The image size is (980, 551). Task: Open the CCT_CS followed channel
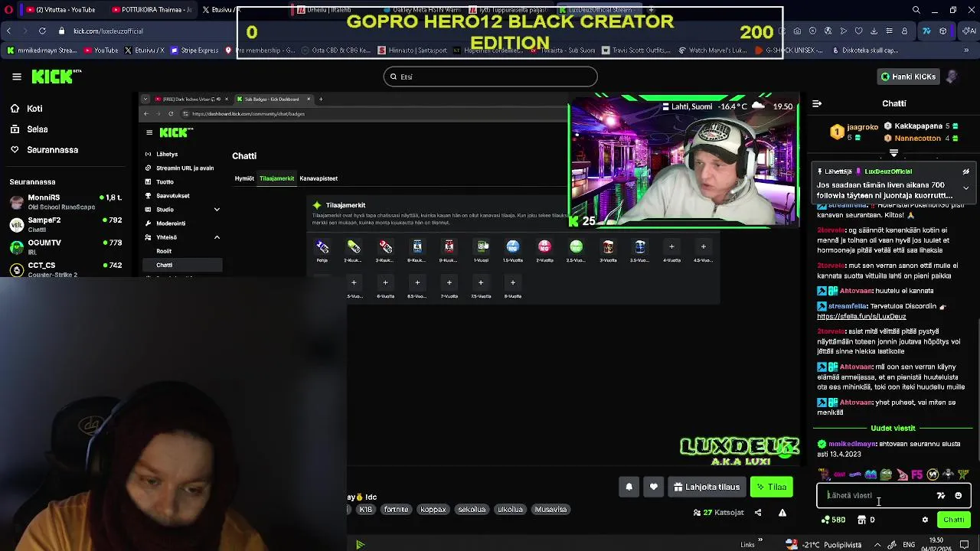point(65,269)
